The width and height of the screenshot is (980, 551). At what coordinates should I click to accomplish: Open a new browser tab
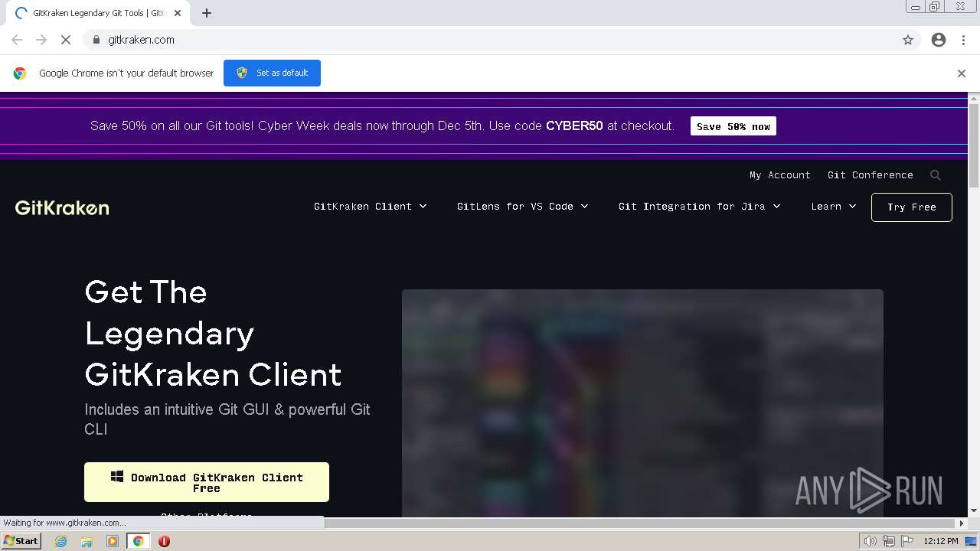pyautogui.click(x=207, y=13)
